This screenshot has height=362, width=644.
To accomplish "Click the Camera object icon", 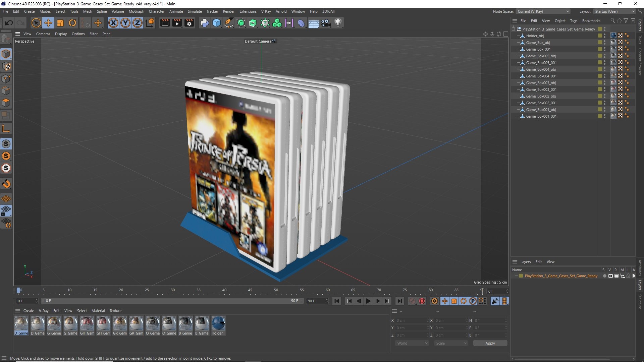I will pos(326,23).
